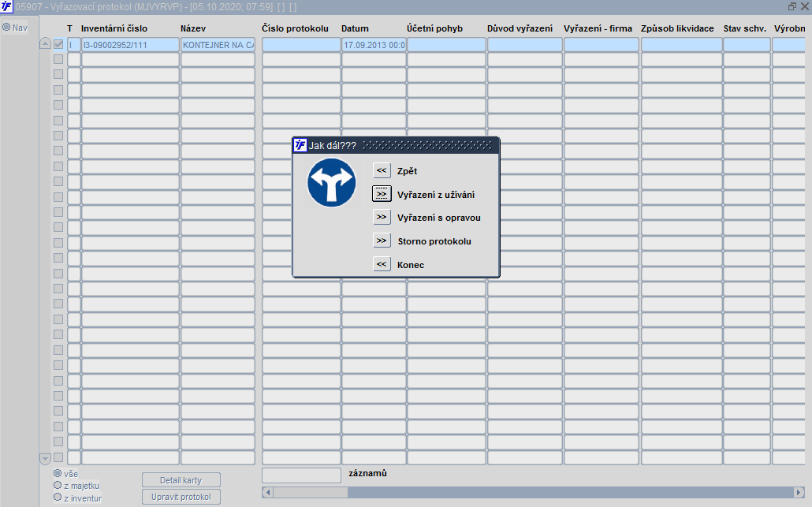Click the horizontal scrollbar left arrow
Screen dimensions: 812x507
click(268, 492)
